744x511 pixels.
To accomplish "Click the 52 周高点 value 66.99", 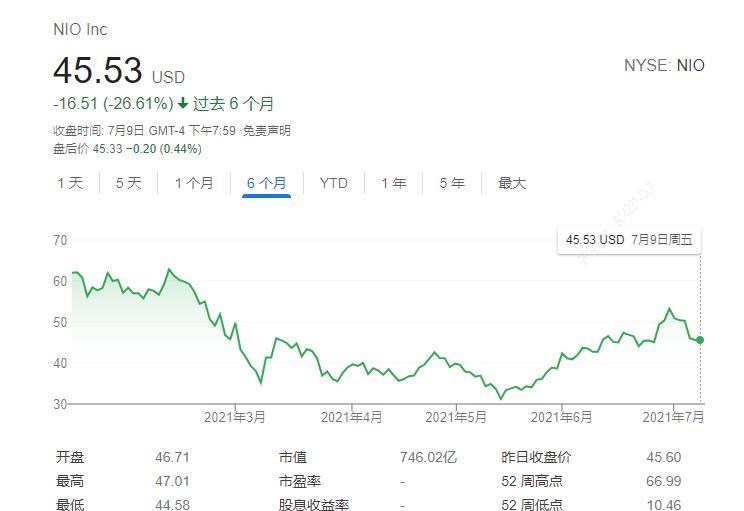I will coord(664,481).
